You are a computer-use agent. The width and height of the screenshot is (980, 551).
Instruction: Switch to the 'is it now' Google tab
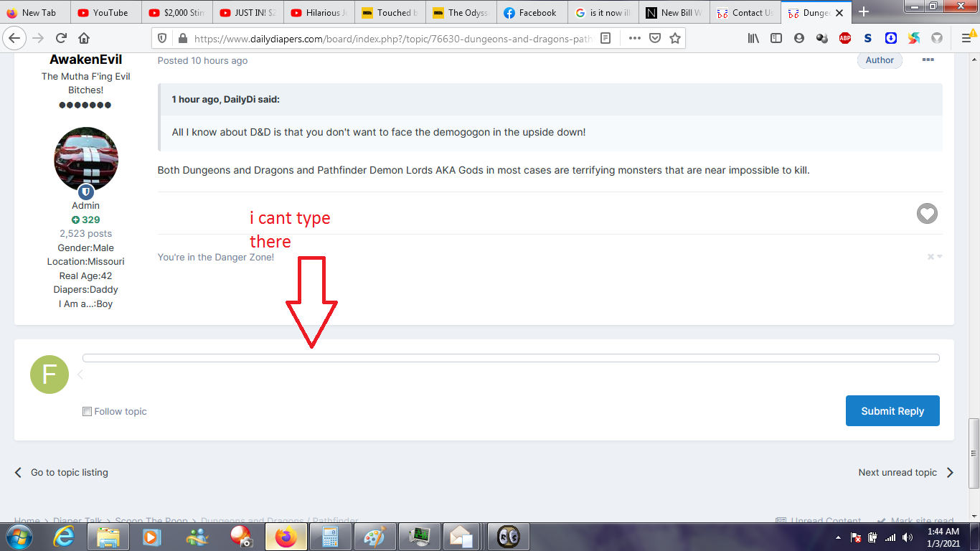point(603,12)
